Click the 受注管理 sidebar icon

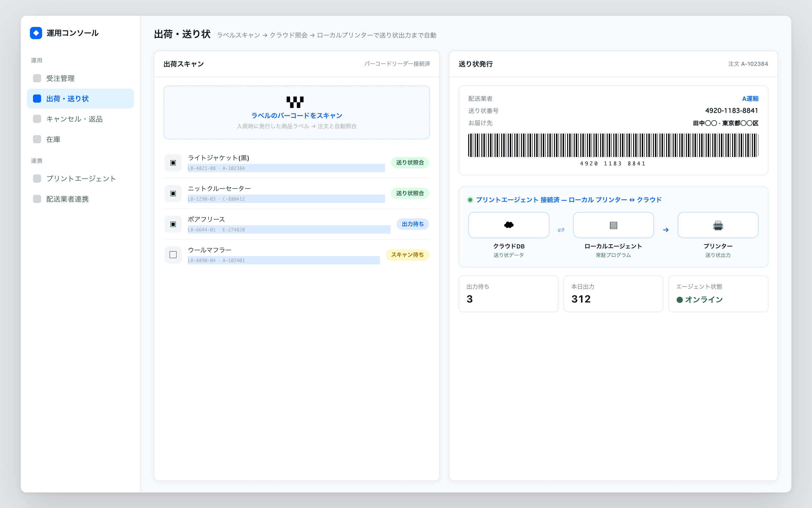(37, 78)
